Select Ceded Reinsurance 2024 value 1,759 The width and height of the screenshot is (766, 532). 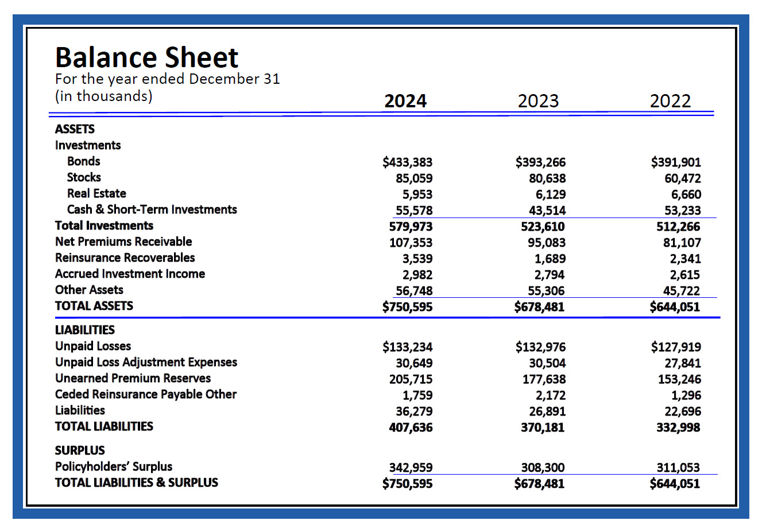[417, 395]
